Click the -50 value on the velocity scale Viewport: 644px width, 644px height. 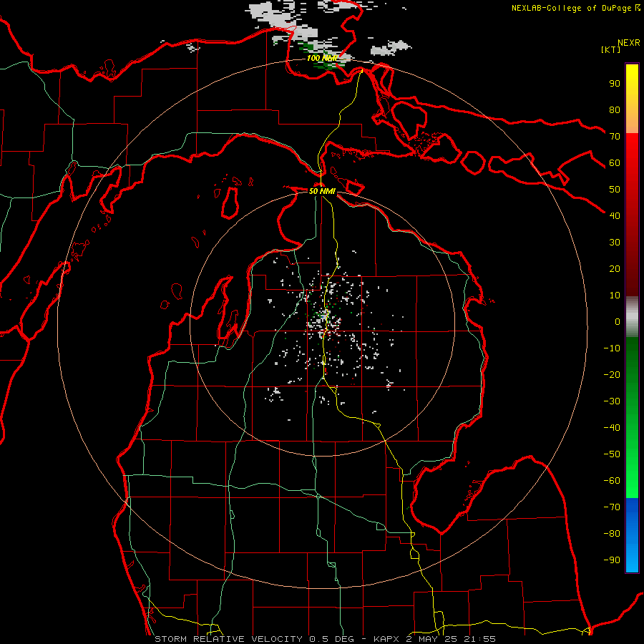pos(612,454)
